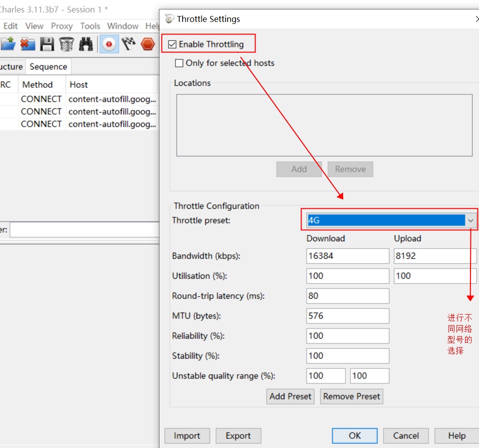Check Only for selected hosts checkbox
The height and width of the screenshot is (448, 479).
(179, 63)
